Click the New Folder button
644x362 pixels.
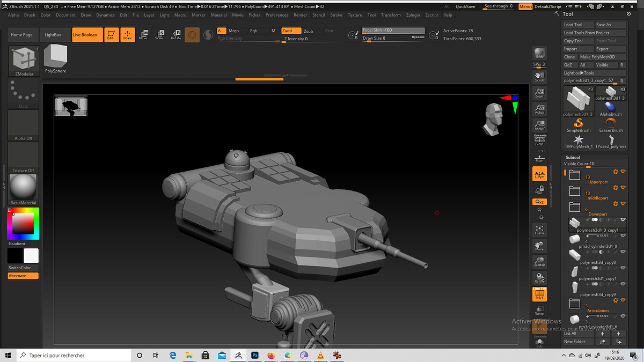point(579,342)
